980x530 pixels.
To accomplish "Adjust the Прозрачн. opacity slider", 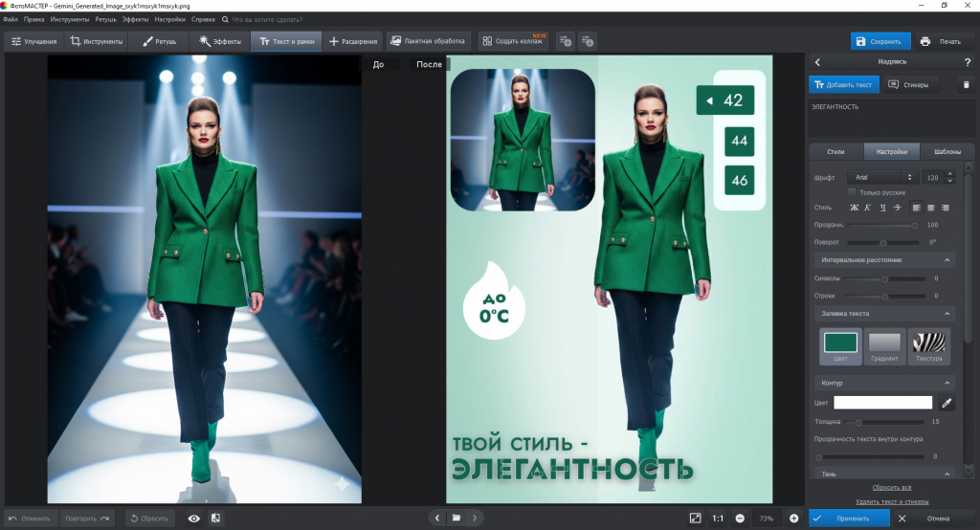I will tap(882, 225).
